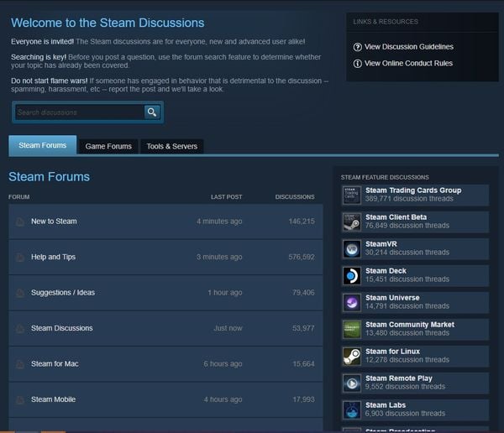Open View Discussion Guidelines link
Viewport: 504px width, 433px height.
coord(409,47)
